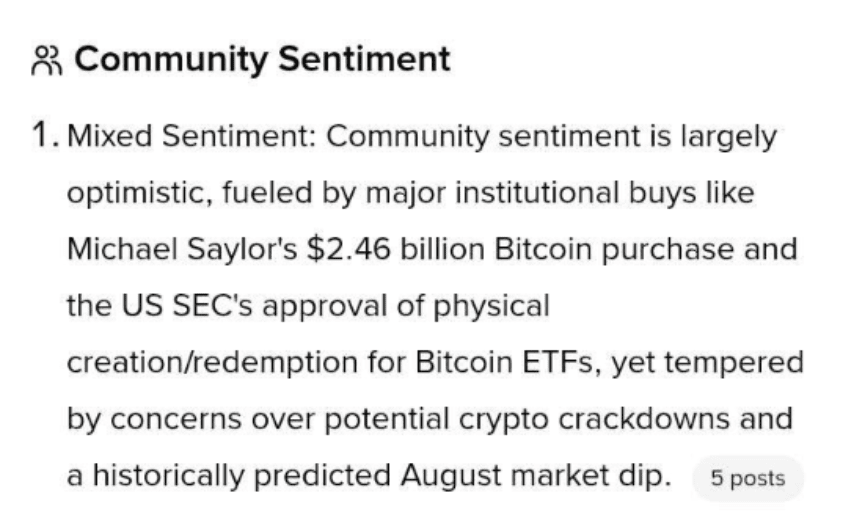Click the word physical
The width and height of the screenshot is (864, 530).
(x=492, y=306)
